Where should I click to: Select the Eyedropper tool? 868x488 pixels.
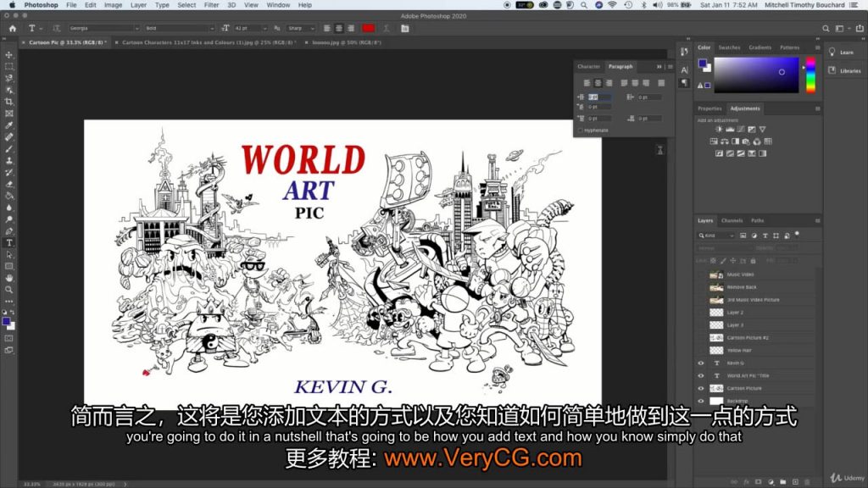click(x=8, y=125)
